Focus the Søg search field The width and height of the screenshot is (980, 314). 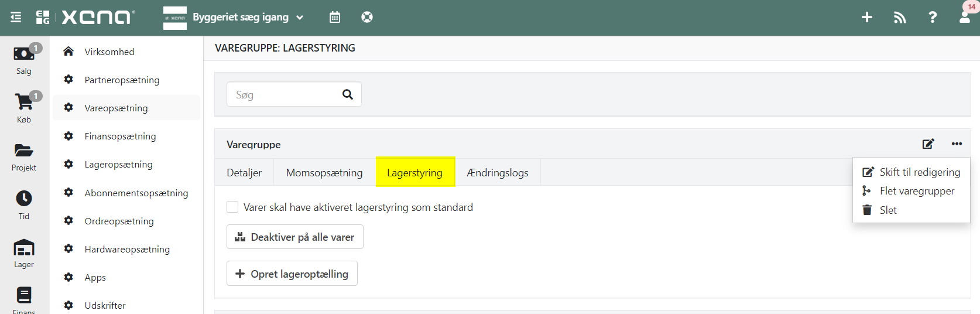(x=285, y=95)
